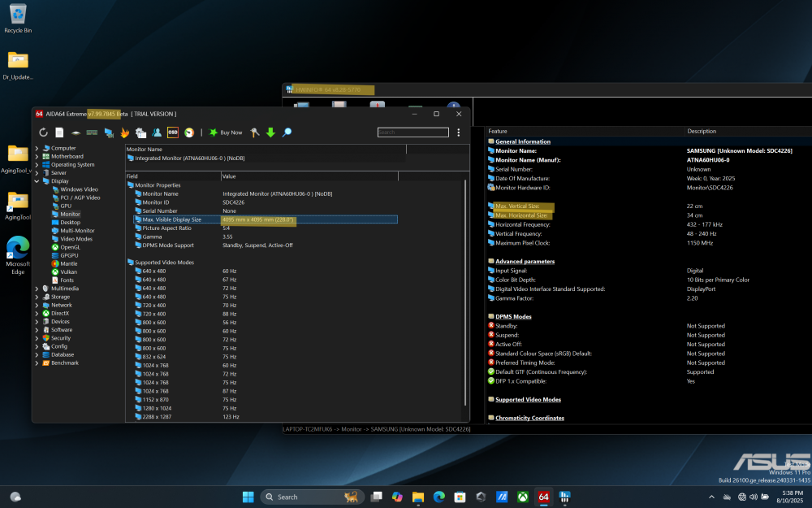Select the Monitor ID row in AIDA64
This screenshot has height=508, width=812.
coord(266,202)
